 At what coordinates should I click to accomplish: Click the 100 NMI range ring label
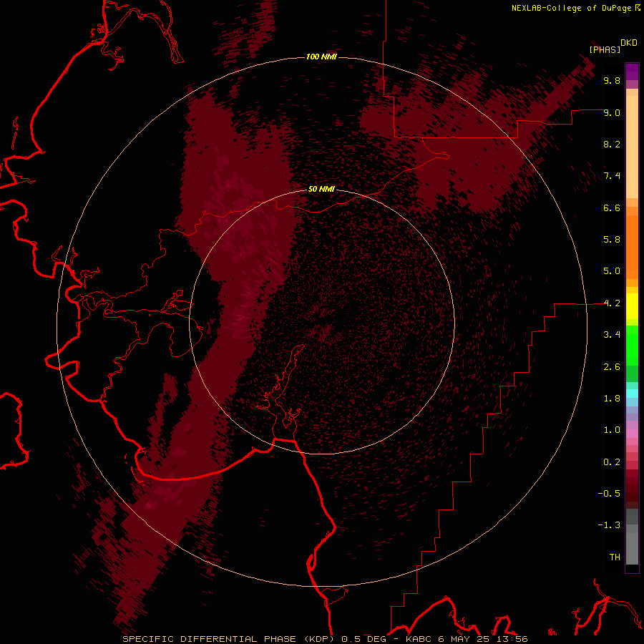click(321, 57)
